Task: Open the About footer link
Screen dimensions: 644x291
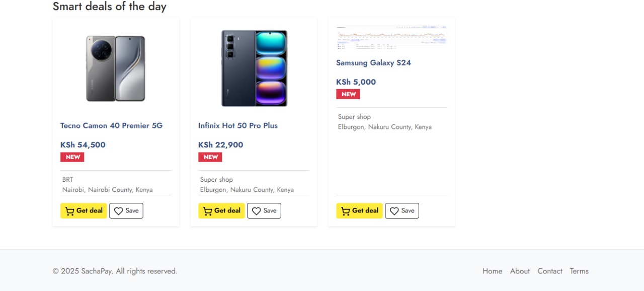Action: point(520,271)
